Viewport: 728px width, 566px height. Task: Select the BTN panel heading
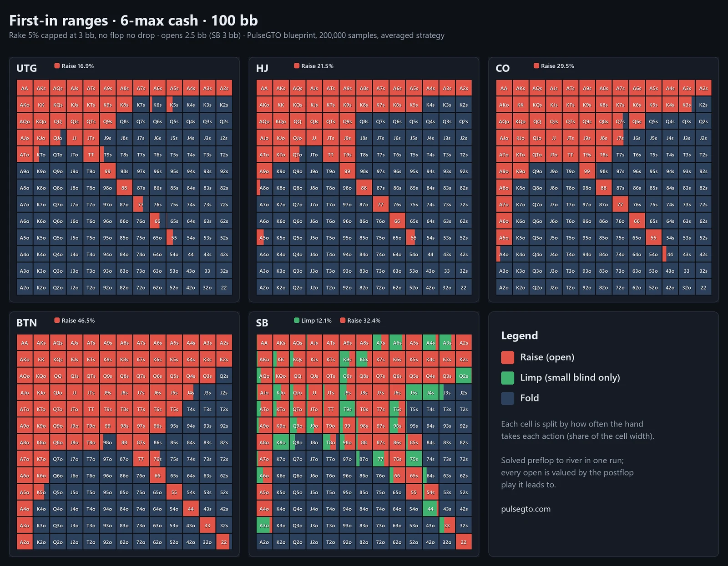pyautogui.click(x=26, y=323)
